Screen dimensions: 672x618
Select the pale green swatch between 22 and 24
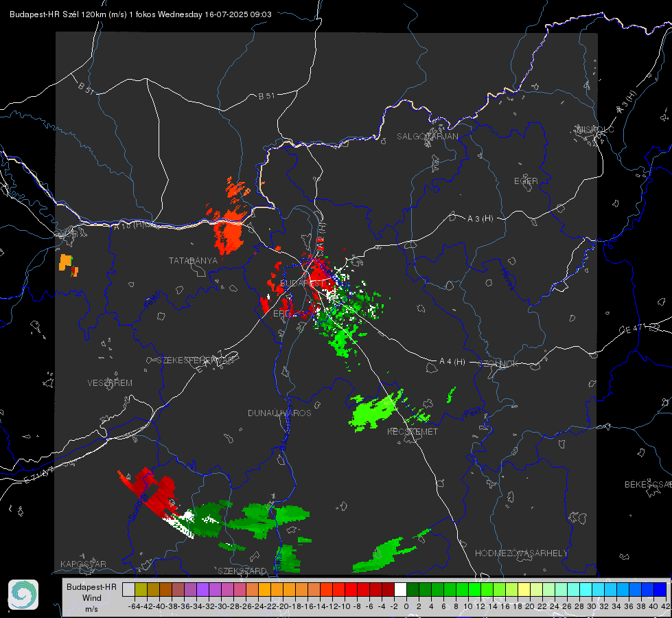tap(548, 589)
